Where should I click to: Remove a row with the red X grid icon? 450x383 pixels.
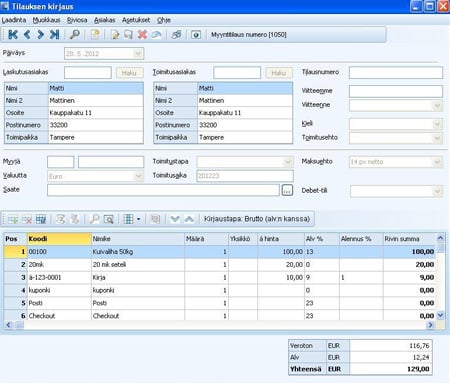click(27, 219)
